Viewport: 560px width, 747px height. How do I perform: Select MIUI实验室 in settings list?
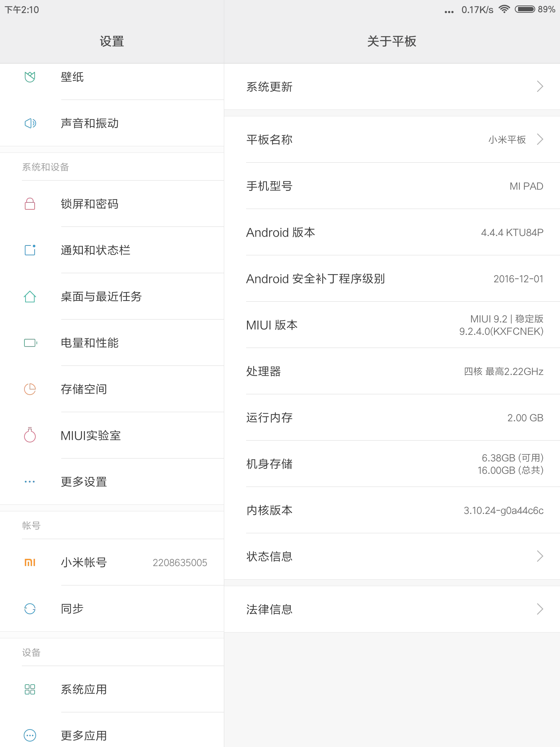(112, 435)
